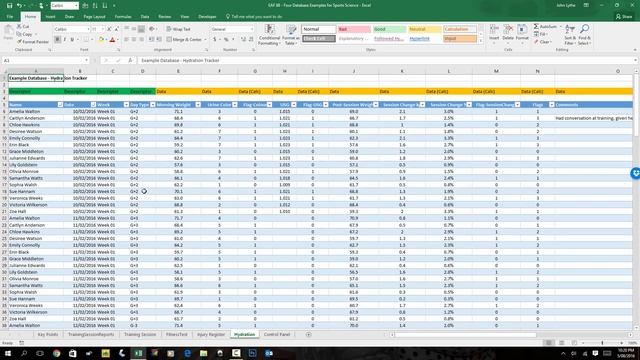Click the Windows Start button
The height and width of the screenshot is (360, 640).
click(8, 353)
